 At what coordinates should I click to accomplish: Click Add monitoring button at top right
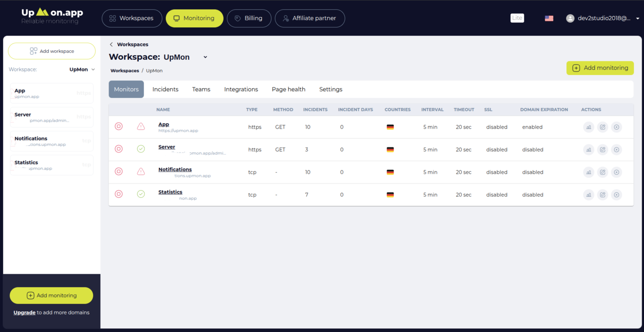(x=600, y=68)
